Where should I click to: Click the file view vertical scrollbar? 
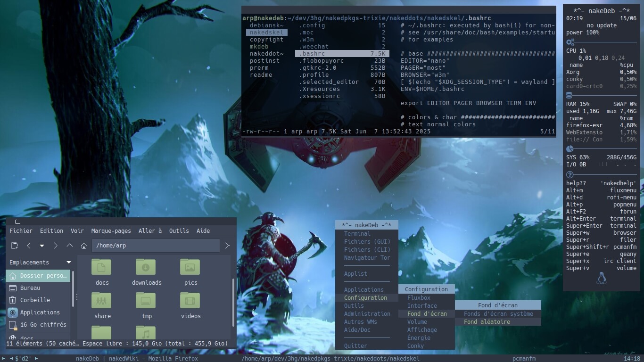pyautogui.click(x=233, y=302)
